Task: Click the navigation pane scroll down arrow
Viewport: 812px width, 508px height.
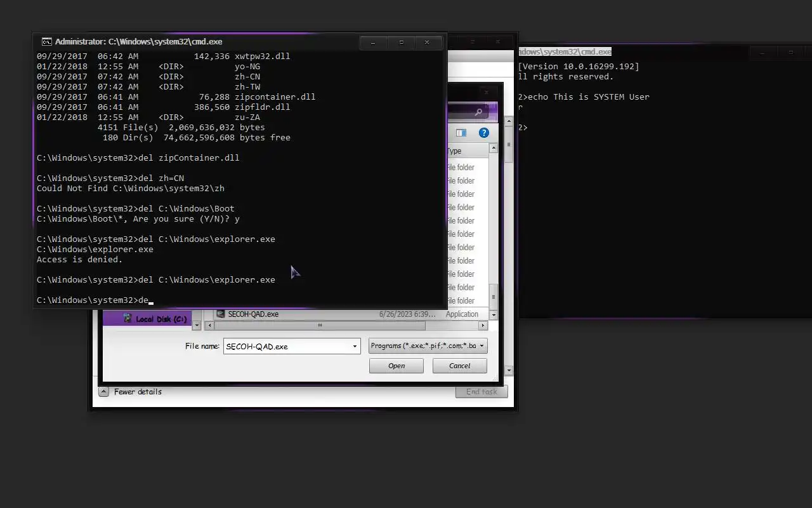Action: point(197,325)
